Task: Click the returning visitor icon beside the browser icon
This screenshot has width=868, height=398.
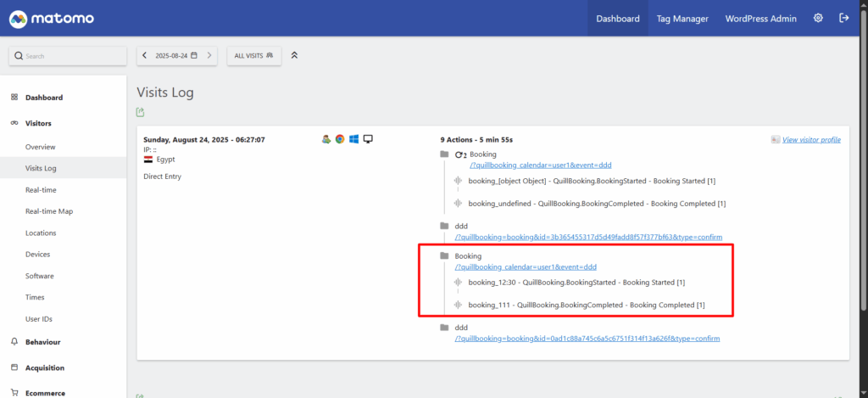Action: [325, 139]
